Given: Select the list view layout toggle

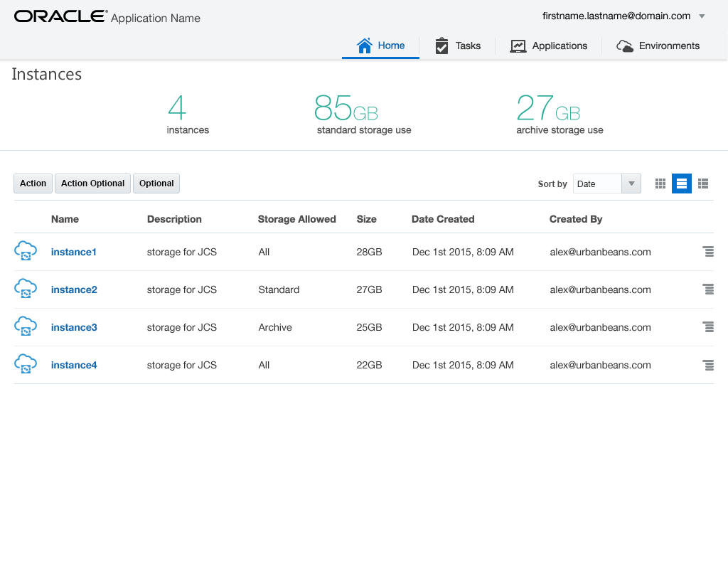Looking at the screenshot, I should [682, 184].
